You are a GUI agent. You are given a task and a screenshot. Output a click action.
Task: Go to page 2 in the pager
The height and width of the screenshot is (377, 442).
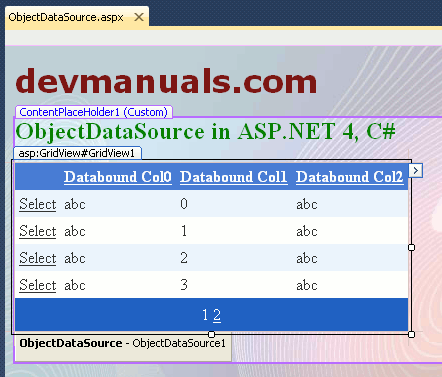(217, 315)
